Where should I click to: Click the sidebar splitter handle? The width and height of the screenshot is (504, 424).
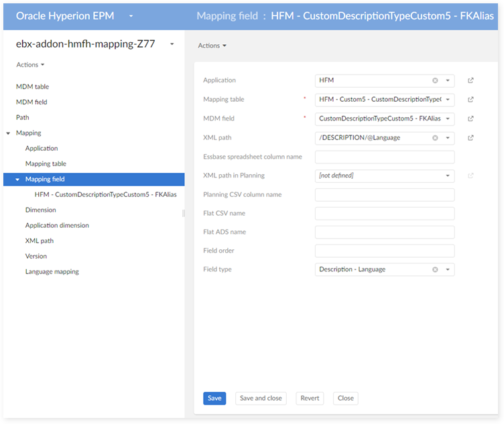[x=184, y=214]
